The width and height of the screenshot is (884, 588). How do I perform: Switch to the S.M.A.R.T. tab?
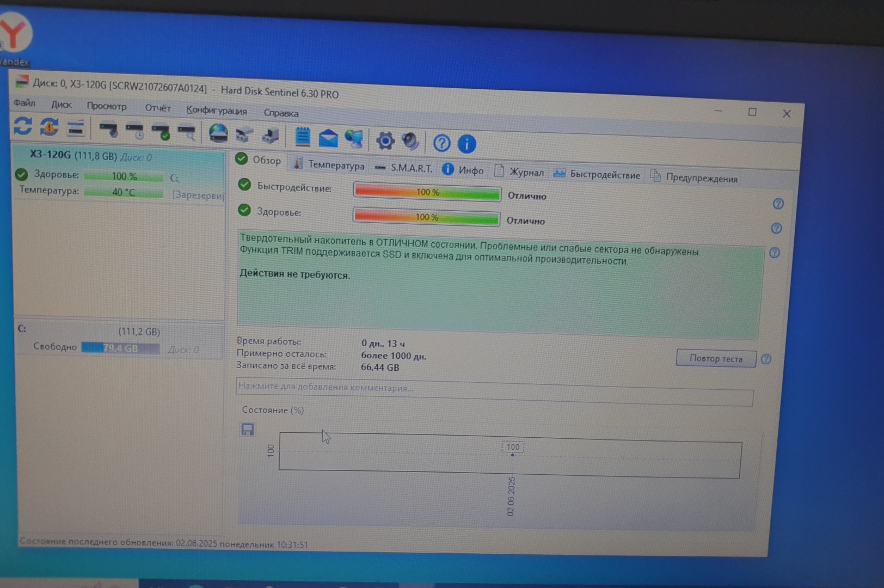[404, 168]
